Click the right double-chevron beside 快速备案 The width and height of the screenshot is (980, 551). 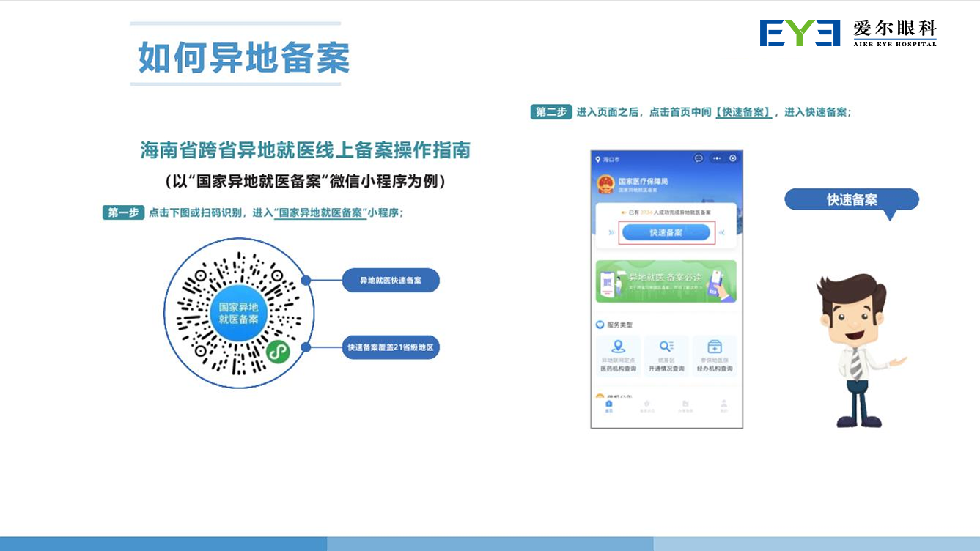722,232
